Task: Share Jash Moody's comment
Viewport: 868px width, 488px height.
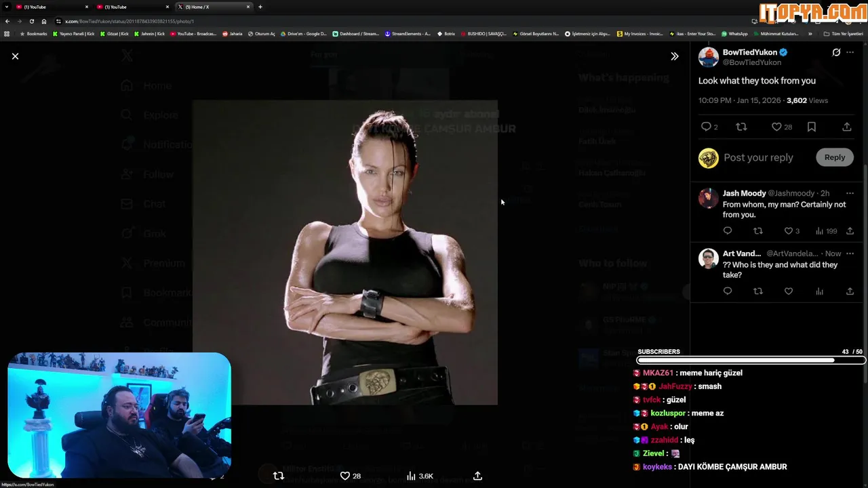Action: coord(850,231)
